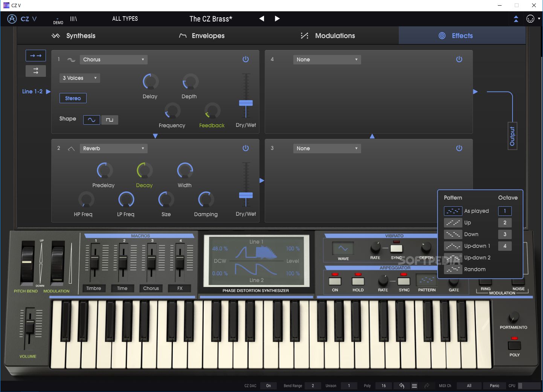The image size is (543, 392).
Task: Switch to the Modulations tab
Action: pos(328,36)
